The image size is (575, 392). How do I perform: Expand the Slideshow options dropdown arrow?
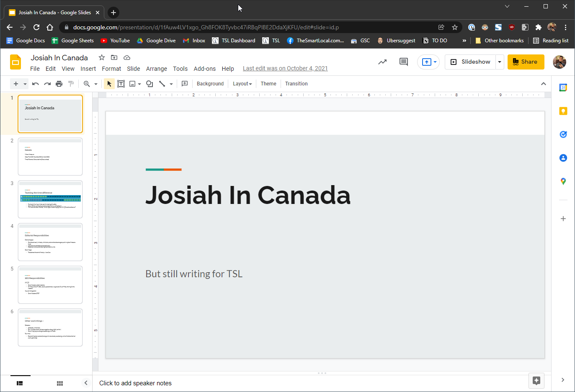click(500, 62)
